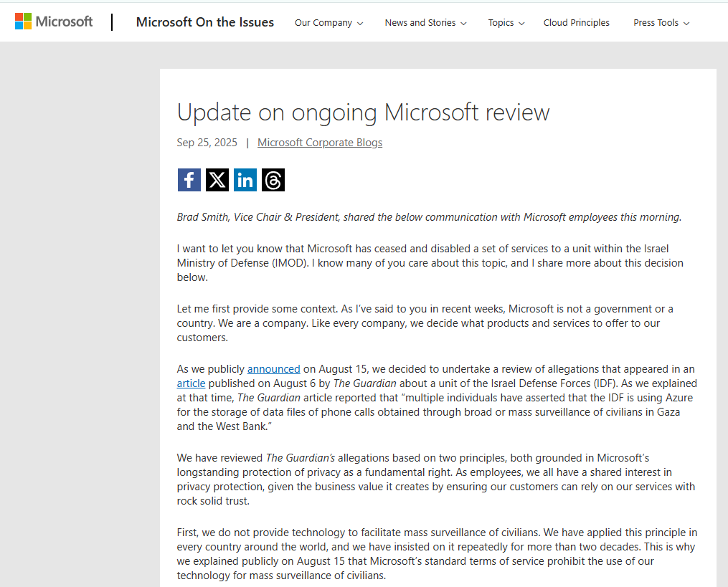Expand the Topics dropdown
The image size is (728, 587).
(x=506, y=23)
